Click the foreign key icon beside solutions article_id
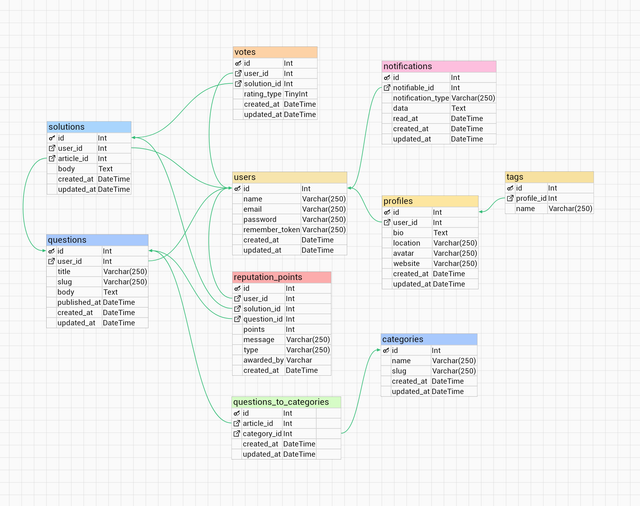This screenshot has width=640, height=506. [x=52, y=158]
